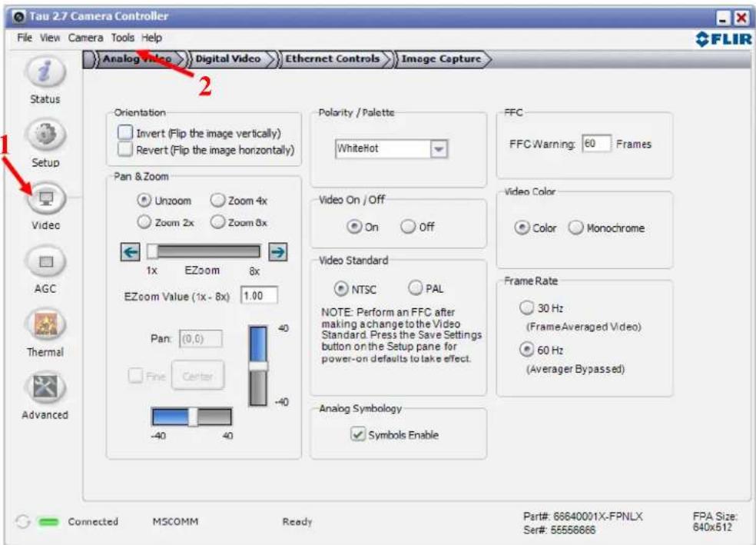Viewport: 756px width, 545px height.
Task: Open the AGC pane icon
Action: (x=45, y=262)
